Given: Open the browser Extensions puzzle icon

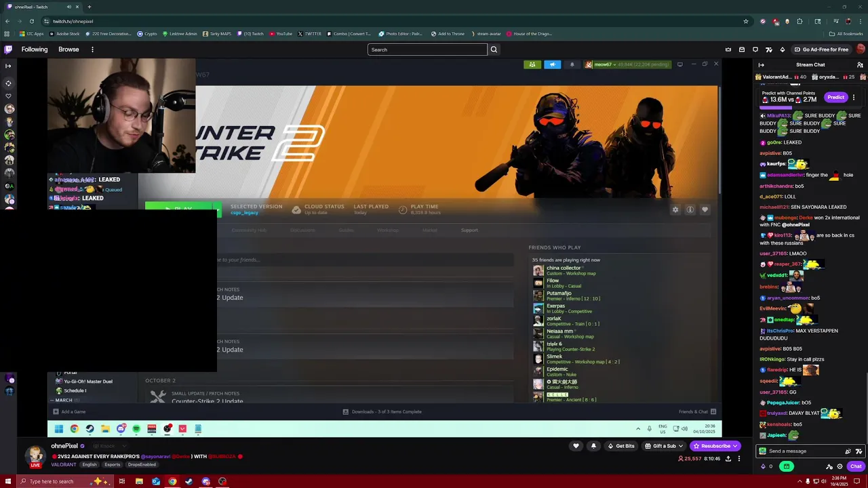Looking at the screenshot, I should [x=800, y=21].
